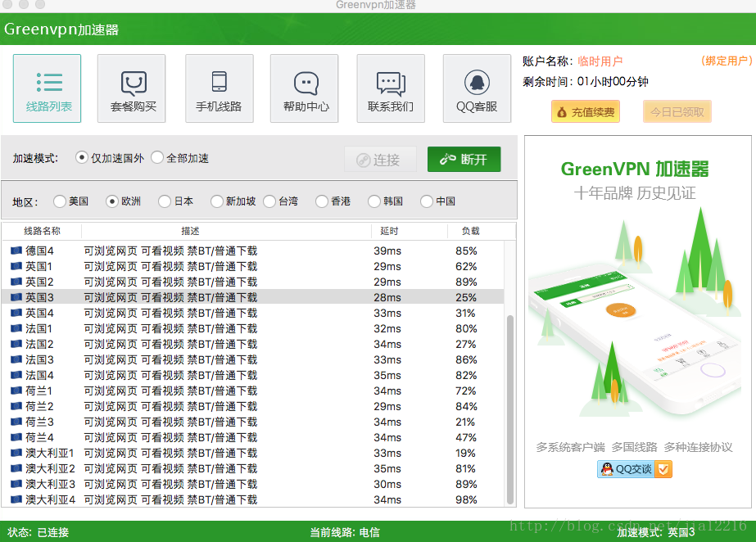Click the 当前线路: 电信 status text

345,532
